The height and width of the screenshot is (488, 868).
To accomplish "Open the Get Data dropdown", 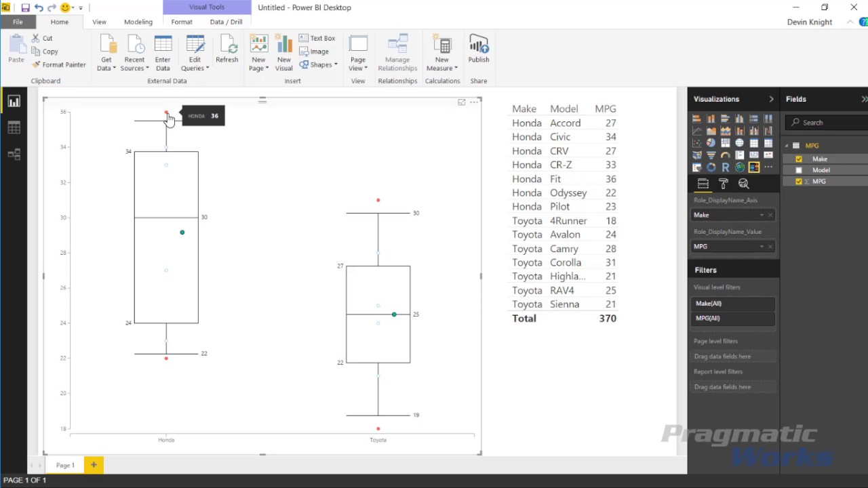I will [106, 64].
